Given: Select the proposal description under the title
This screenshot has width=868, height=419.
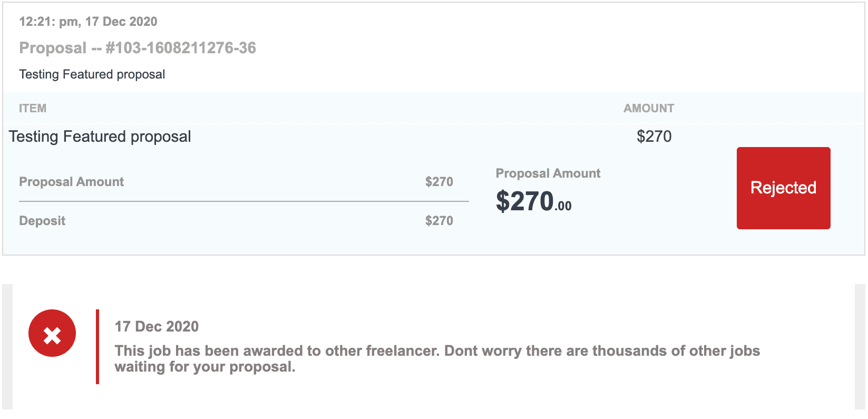Looking at the screenshot, I should pos(92,74).
